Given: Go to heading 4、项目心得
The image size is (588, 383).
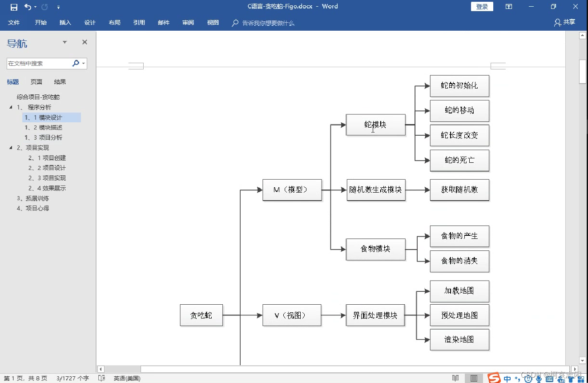Looking at the screenshot, I should tap(33, 208).
